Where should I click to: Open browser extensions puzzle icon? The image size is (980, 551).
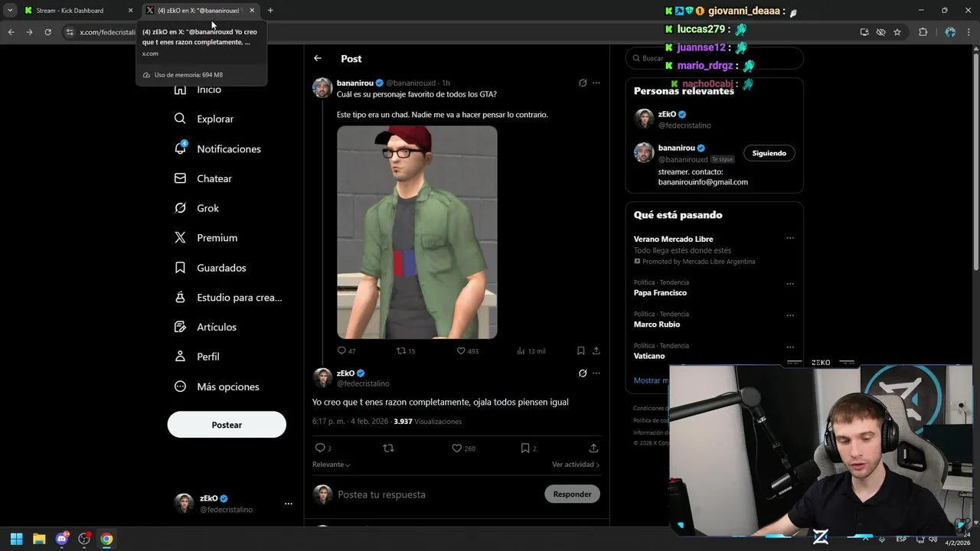click(x=923, y=32)
